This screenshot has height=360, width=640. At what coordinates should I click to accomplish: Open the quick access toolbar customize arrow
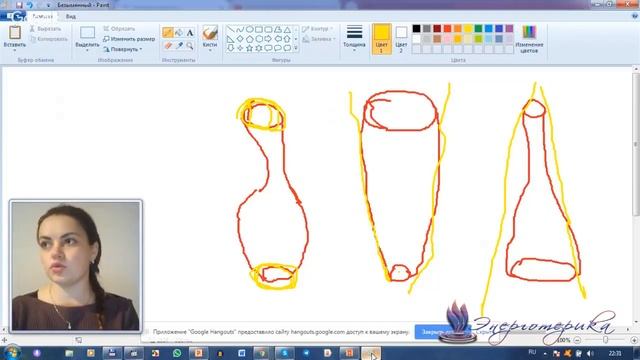click(48, 5)
